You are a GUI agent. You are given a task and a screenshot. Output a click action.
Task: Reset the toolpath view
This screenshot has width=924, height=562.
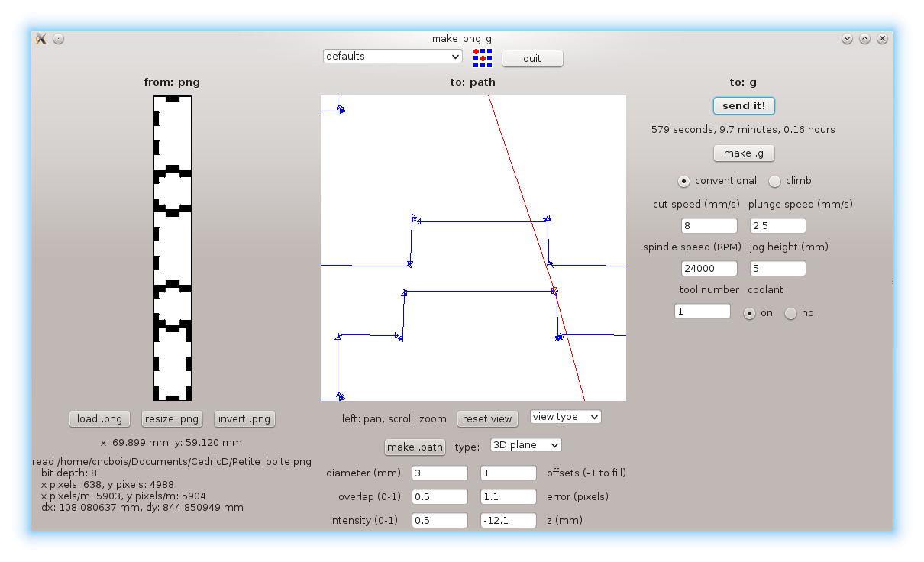coord(487,418)
